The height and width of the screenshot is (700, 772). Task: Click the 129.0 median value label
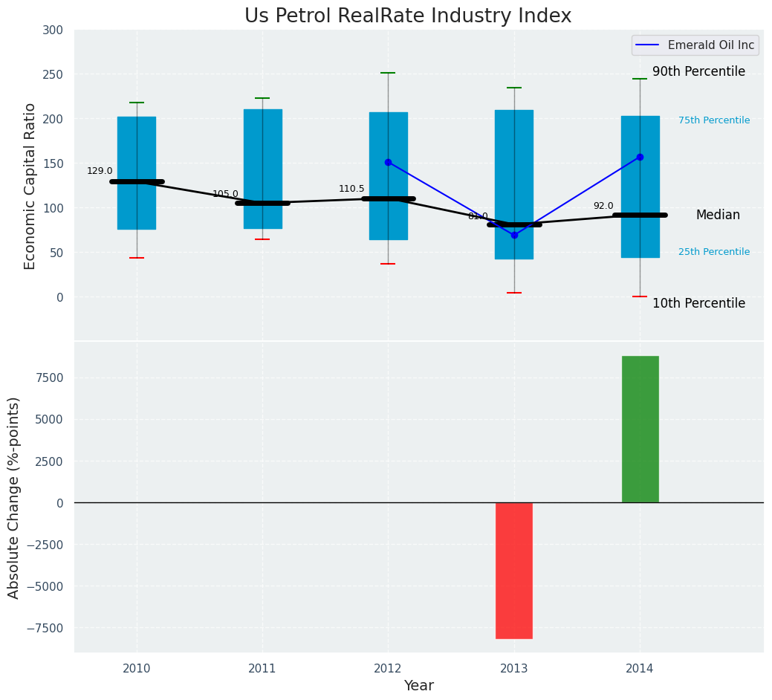(x=100, y=171)
